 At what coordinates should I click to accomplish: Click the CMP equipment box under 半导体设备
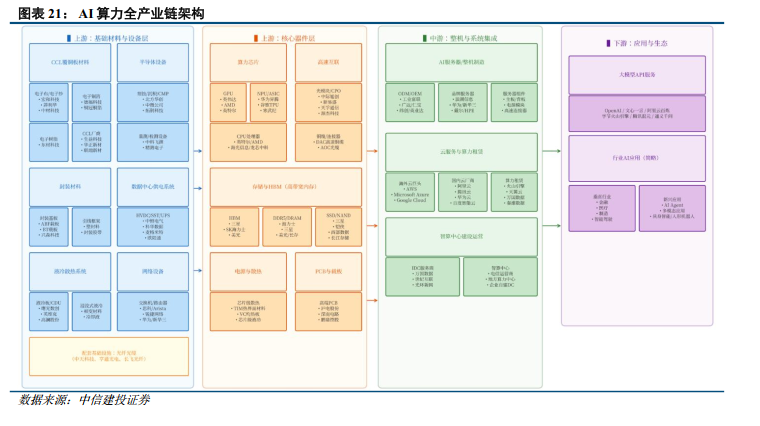pos(153,102)
